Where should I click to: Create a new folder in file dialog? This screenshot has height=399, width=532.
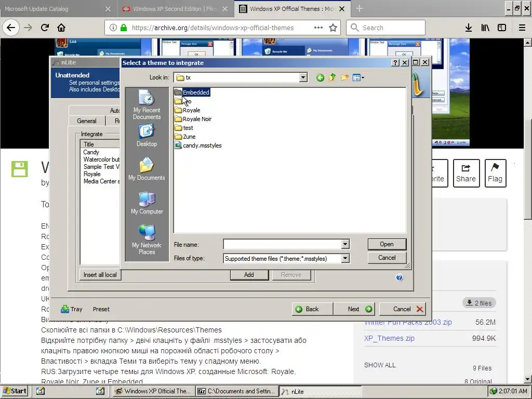click(344, 78)
